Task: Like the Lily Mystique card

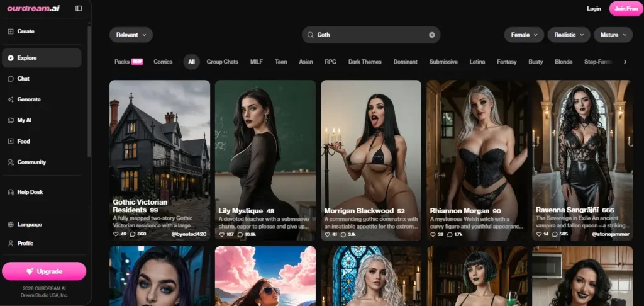Action: (x=222, y=234)
